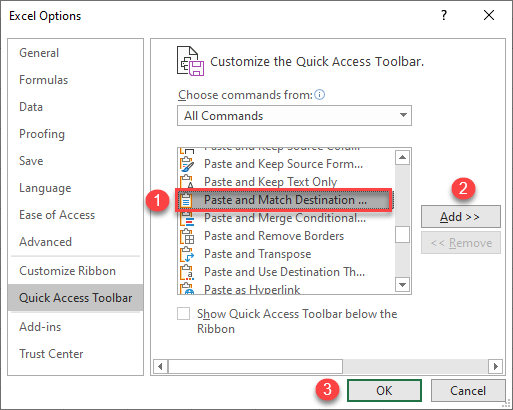Viewport: 513px width, 410px height.
Task: Select Paste and Merge Conditional... command
Action: [286, 218]
